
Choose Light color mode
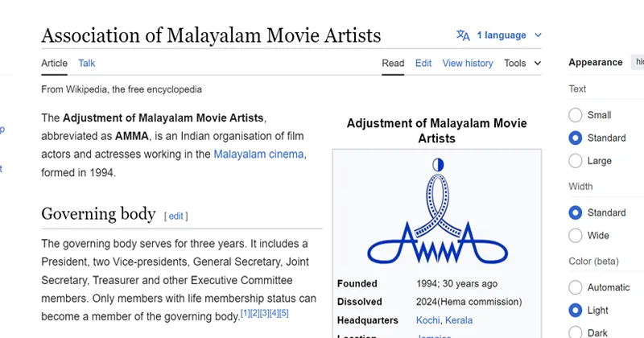(576, 311)
